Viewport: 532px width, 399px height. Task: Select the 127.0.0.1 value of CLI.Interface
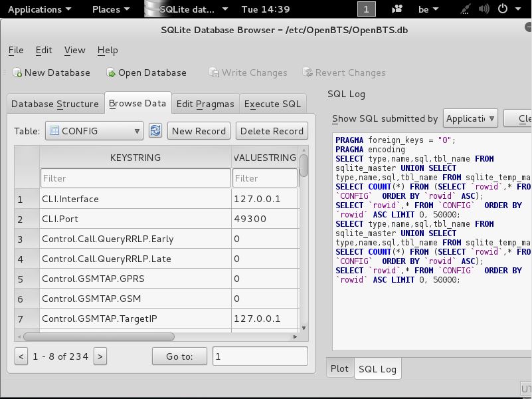(265, 199)
